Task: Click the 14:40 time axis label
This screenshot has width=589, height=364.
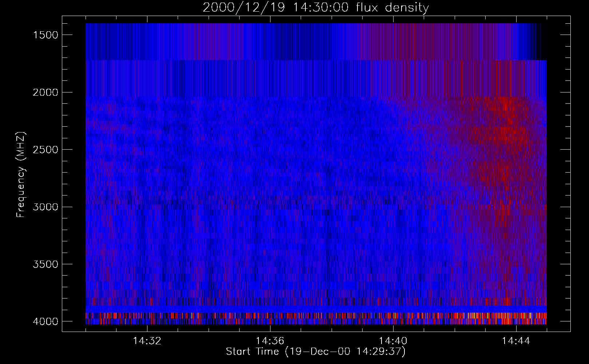Action: 393,341
